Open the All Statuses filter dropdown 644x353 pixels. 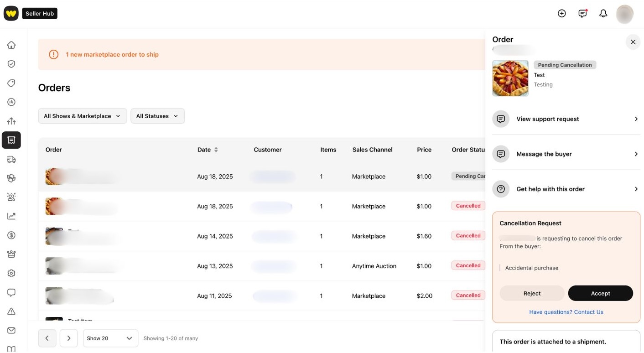coord(157,116)
